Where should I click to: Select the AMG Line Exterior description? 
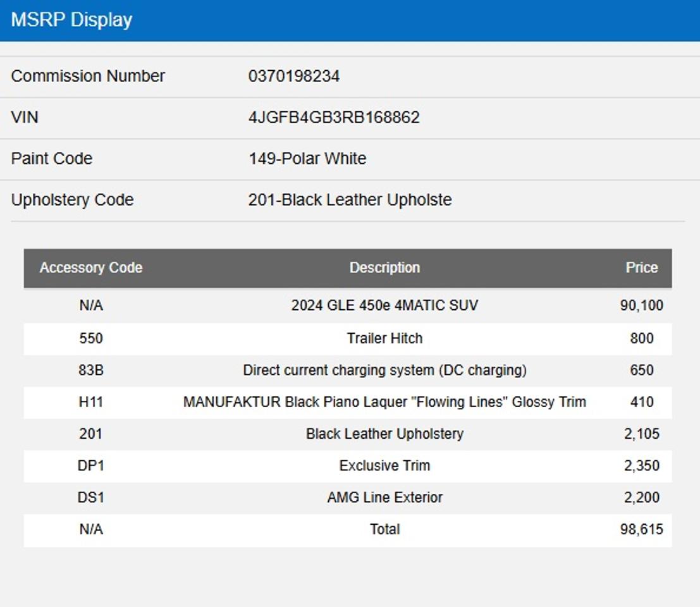(x=384, y=498)
